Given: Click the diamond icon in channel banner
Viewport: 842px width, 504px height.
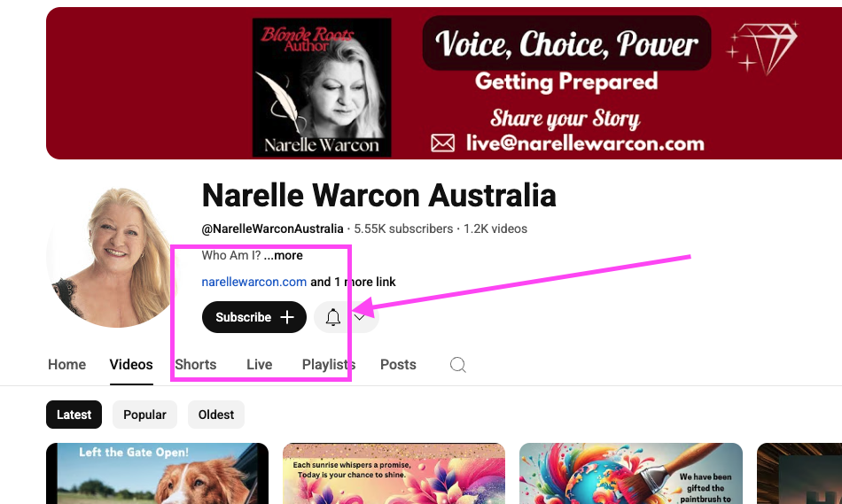Looking at the screenshot, I should click(762, 49).
